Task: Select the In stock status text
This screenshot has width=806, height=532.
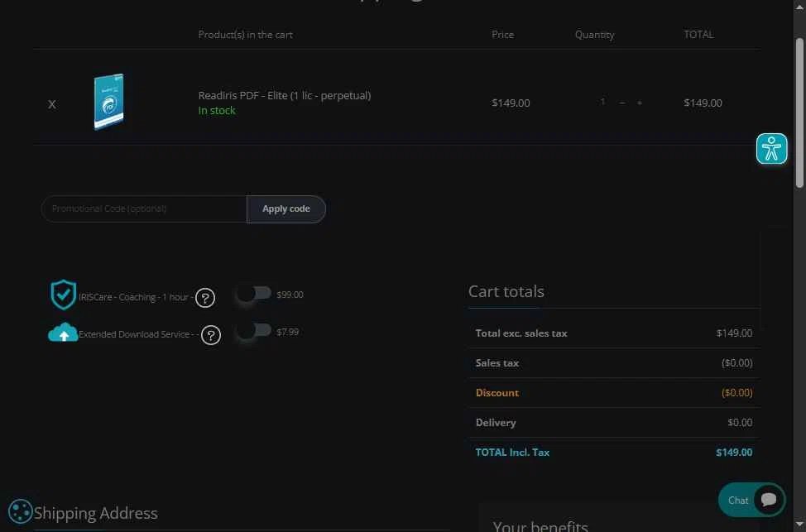Action: (217, 110)
